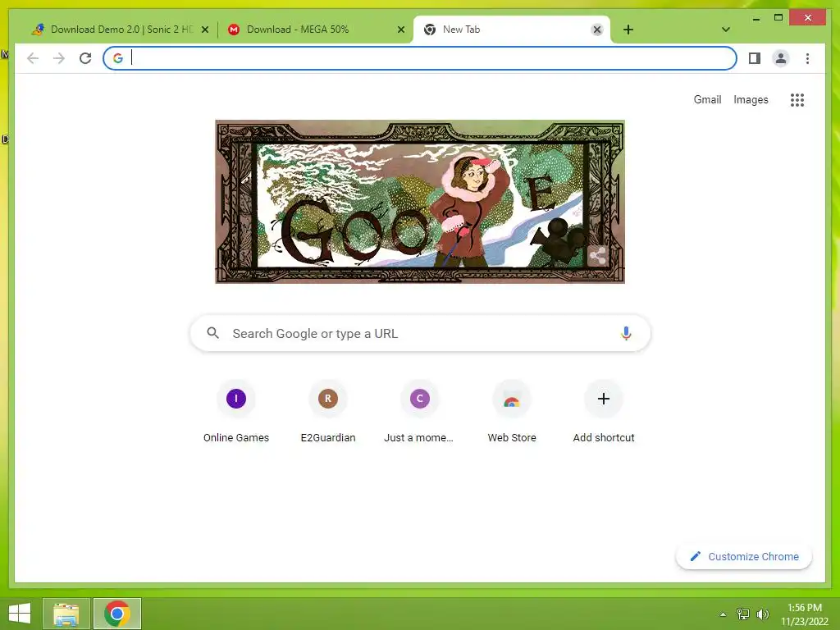Viewport: 840px width, 630px height.
Task: Go forward using the forward arrow
Action: pyautogui.click(x=59, y=58)
